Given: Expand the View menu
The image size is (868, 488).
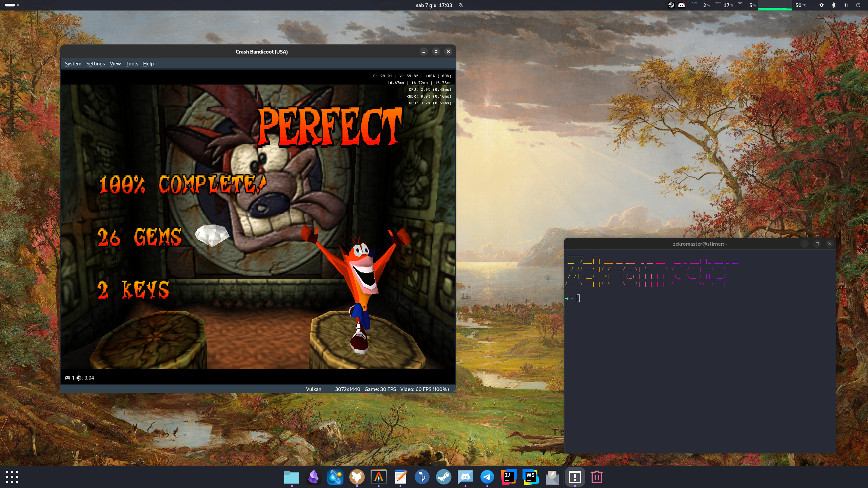Looking at the screenshot, I should [x=115, y=64].
